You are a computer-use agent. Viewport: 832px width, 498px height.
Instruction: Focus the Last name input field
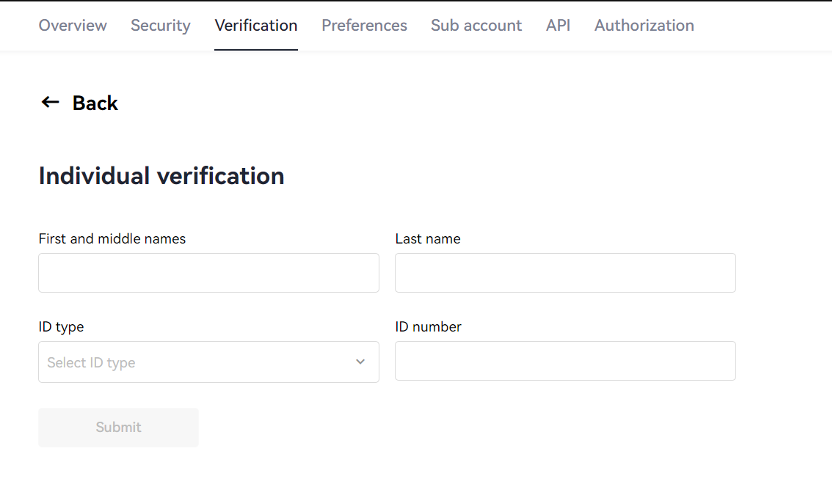565,273
